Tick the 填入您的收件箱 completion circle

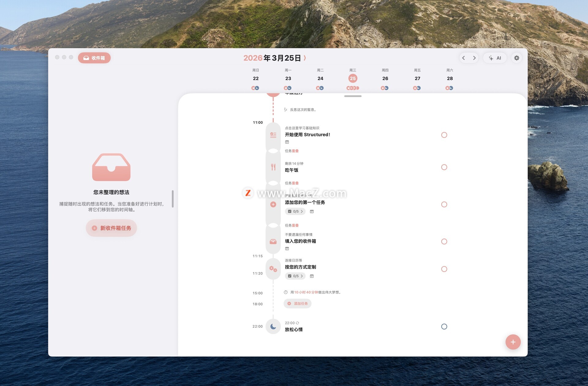[x=444, y=241]
